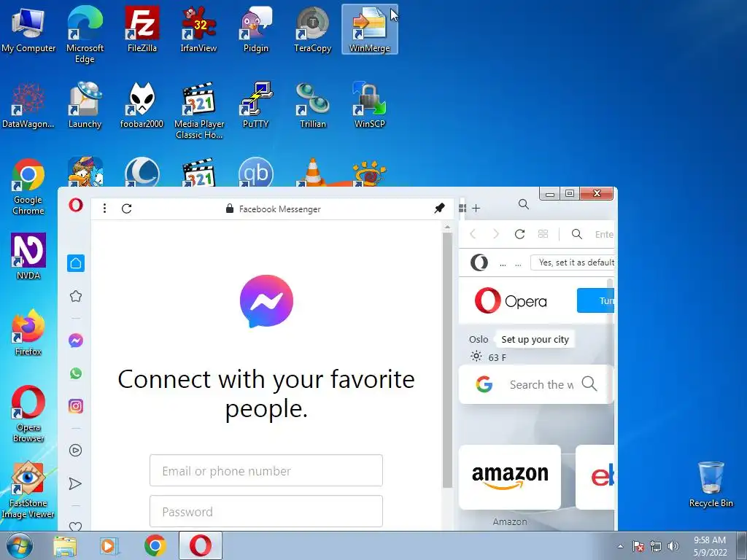Select the Pidgin desktop icon
The height and width of the screenshot is (560, 747).
(x=256, y=29)
